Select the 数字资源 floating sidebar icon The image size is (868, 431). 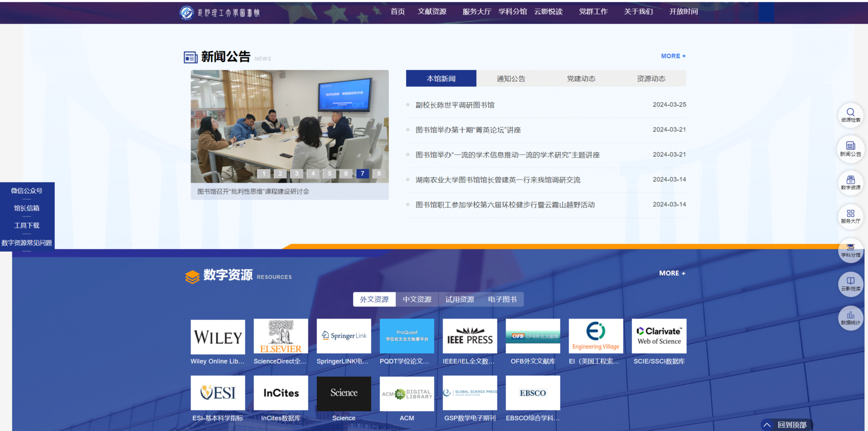pyautogui.click(x=851, y=183)
